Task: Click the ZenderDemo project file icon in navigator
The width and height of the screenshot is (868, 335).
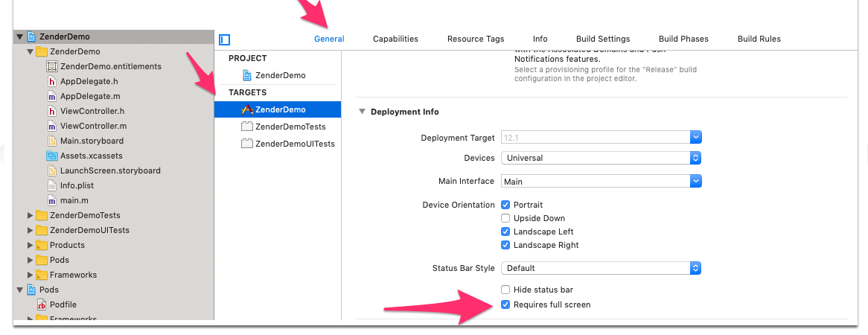Action: point(31,36)
